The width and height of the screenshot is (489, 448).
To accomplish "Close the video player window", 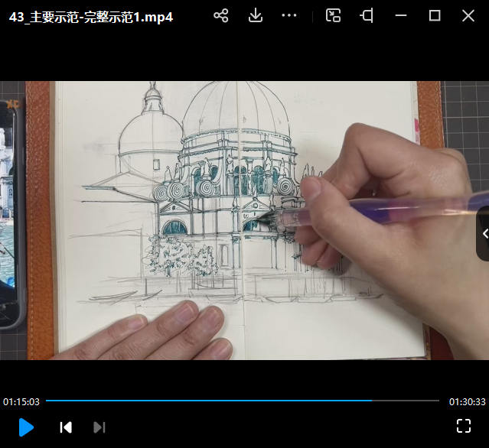I will (x=468, y=16).
